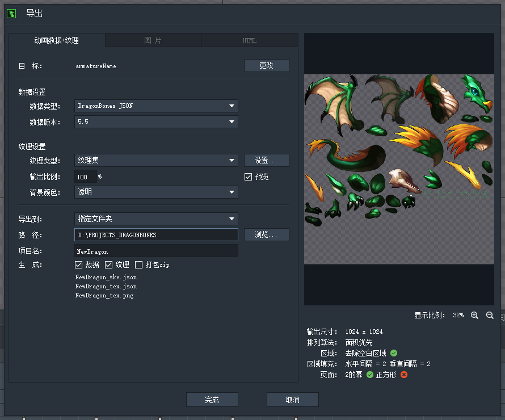505x420 pixels.
Task: Enable the 打包zip checkbox
Action: 139,264
